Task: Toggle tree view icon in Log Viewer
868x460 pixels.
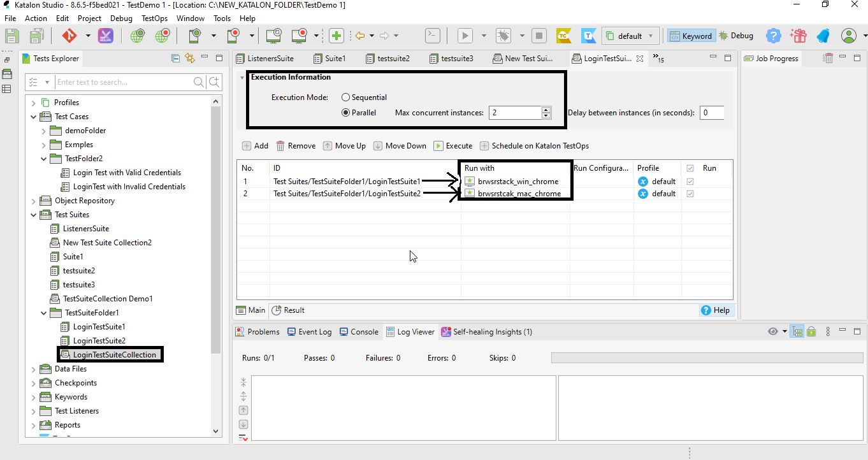Action: [x=797, y=331]
